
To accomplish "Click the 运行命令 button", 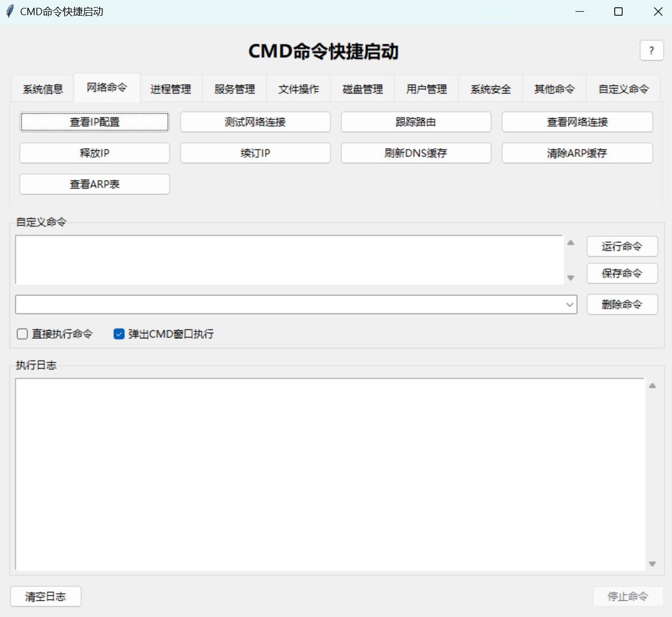I will pyautogui.click(x=622, y=246).
